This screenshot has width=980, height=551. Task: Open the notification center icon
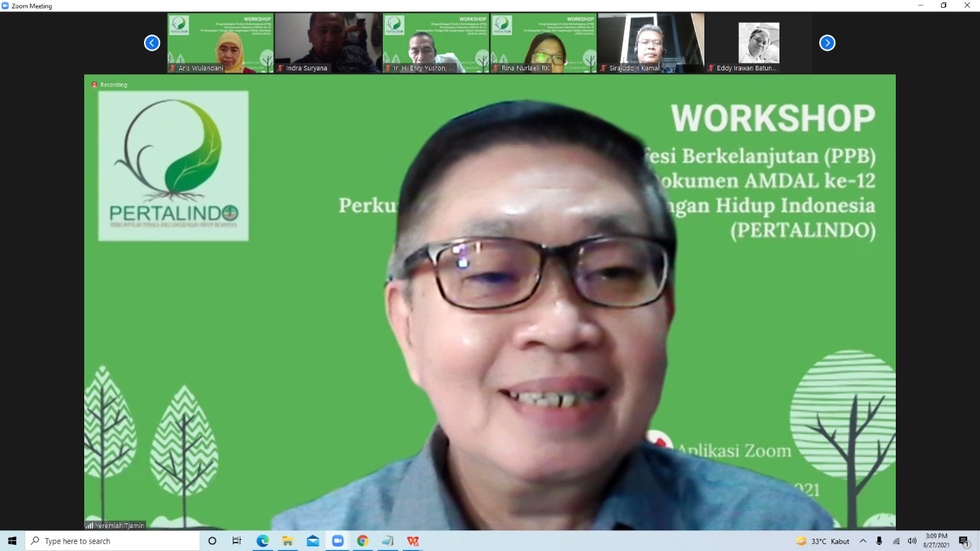[x=964, y=541]
